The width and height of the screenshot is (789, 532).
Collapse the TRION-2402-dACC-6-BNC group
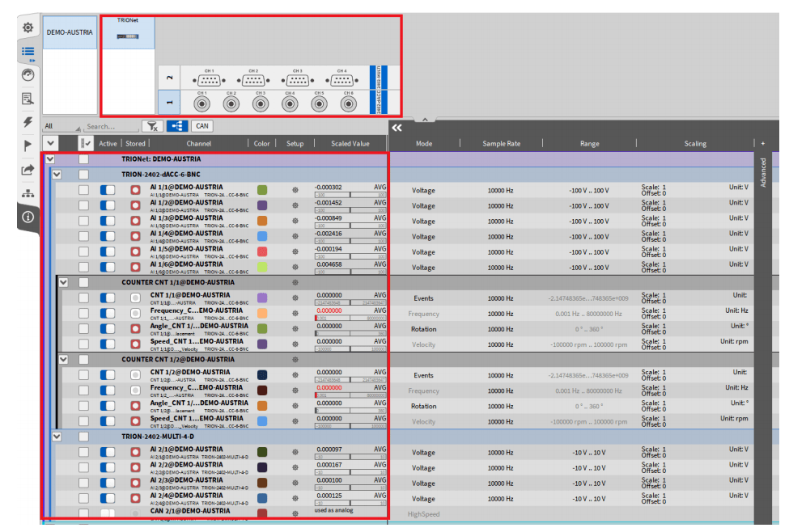57,174
